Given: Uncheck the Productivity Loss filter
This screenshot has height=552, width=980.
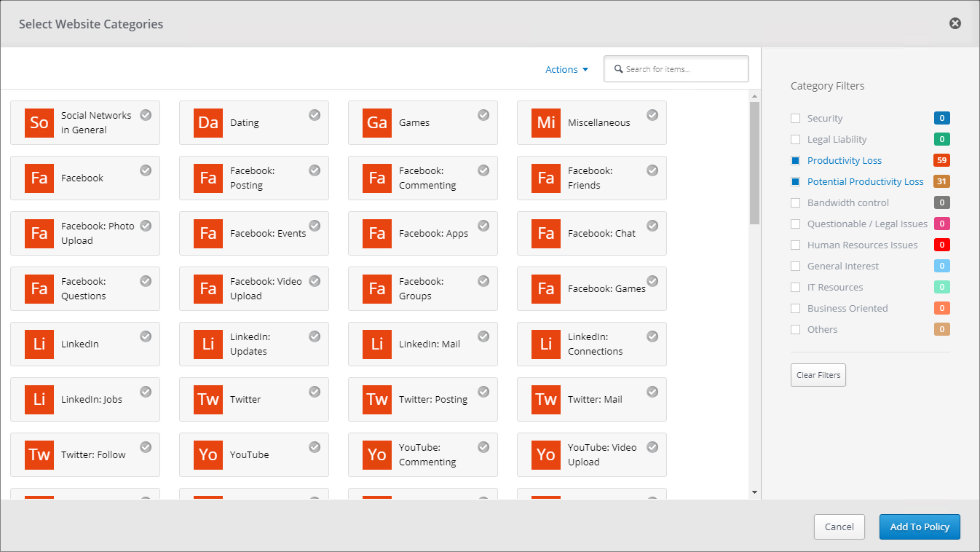Looking at the screenshot, I should (x=795, y=160).
